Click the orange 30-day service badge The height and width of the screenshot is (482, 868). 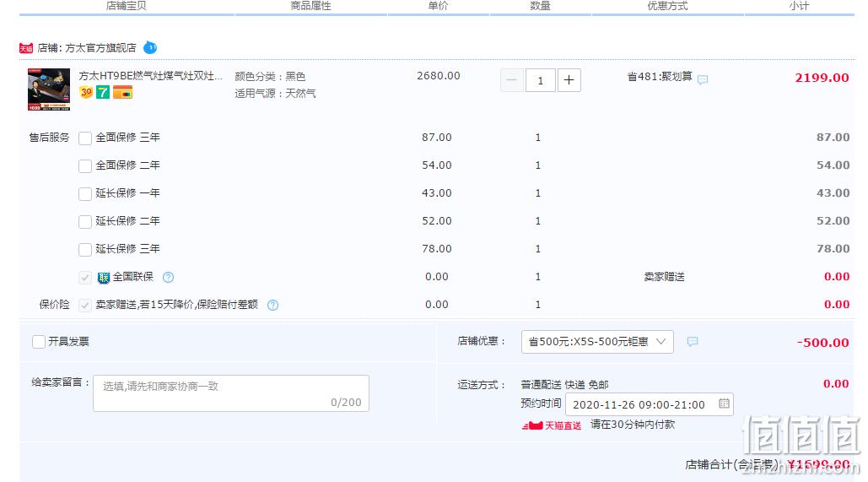[86, 92]
